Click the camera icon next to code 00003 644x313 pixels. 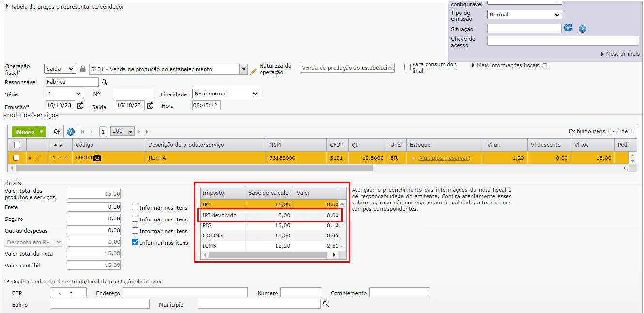[x=97, y=158]
